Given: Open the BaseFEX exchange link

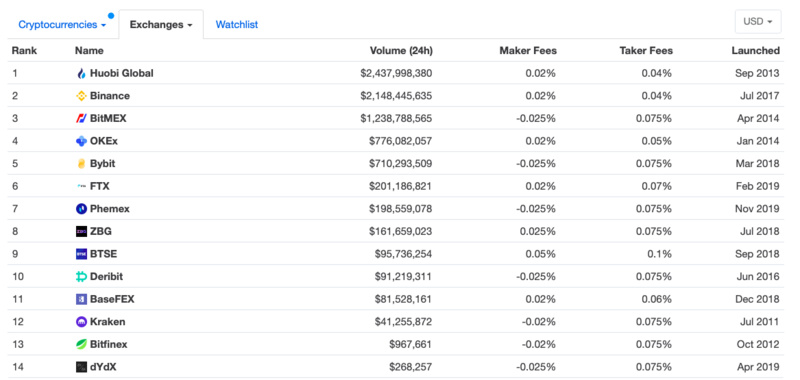Looking at the screenshot, I should 112,299.
